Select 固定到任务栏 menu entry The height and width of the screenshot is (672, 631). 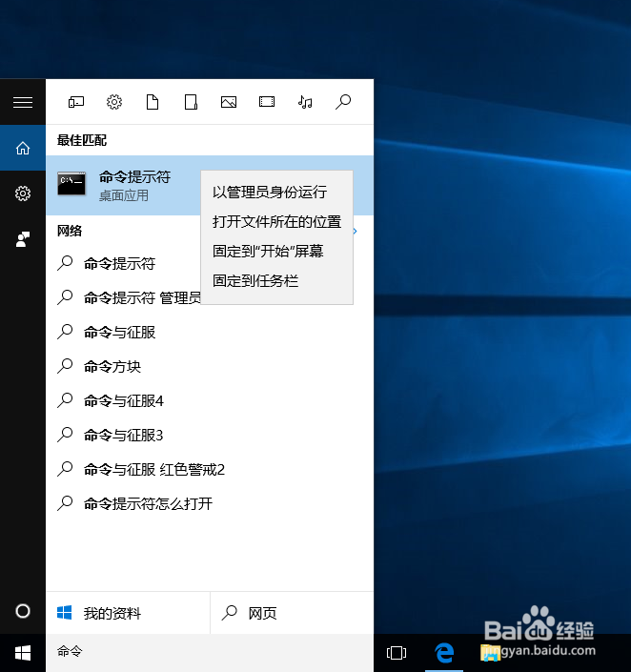tap(277, 281)
